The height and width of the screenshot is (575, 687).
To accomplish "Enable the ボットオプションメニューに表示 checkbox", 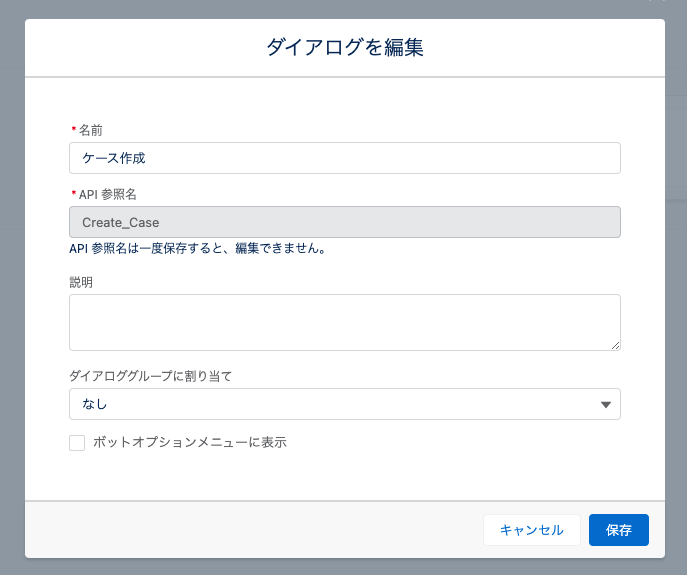I will click(x=77, y=443).
